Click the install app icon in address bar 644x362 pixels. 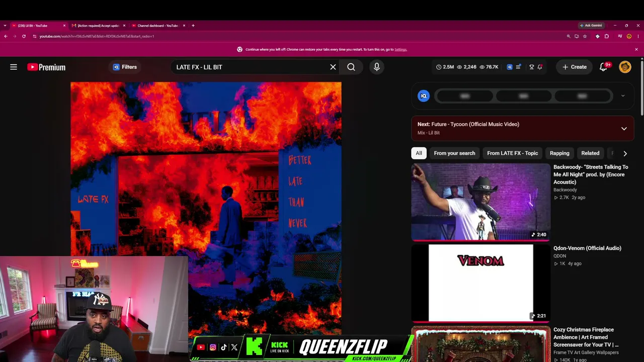[x=577, y=36]
